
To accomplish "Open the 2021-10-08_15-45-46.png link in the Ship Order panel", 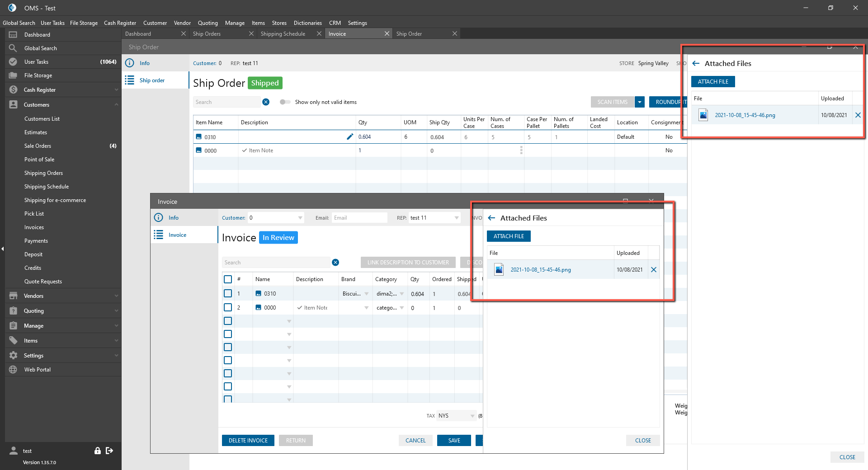I will pyautogui.click(x=745, y=115).
